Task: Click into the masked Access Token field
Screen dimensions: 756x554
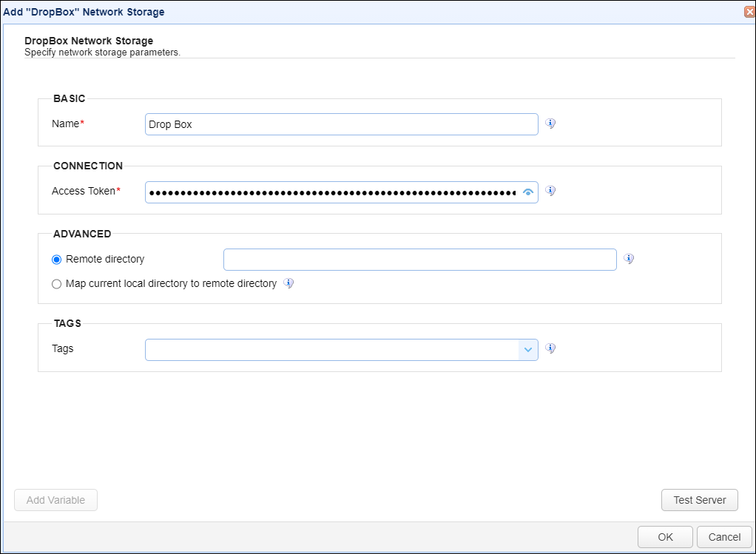Action: point(331,192)
